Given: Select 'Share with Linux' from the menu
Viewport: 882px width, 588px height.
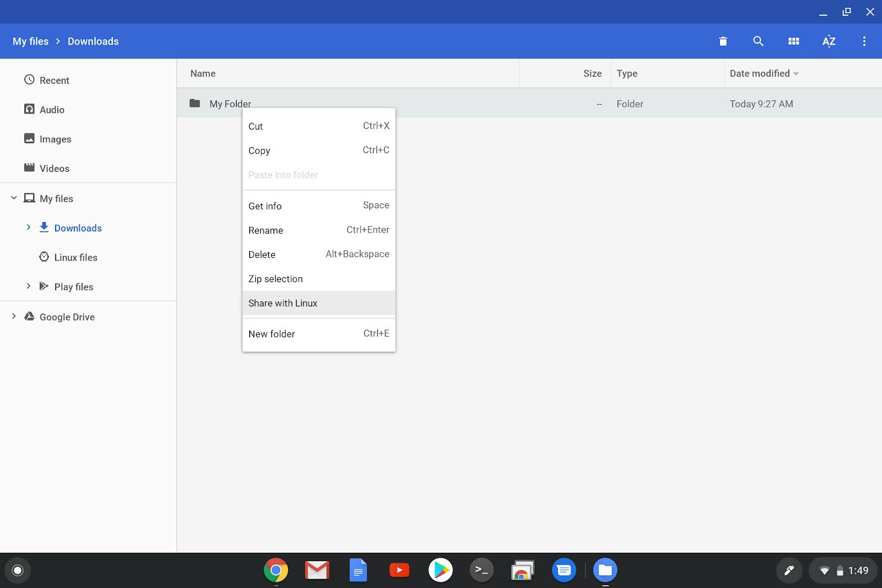Looking at the screenshot, I should 282,303.
